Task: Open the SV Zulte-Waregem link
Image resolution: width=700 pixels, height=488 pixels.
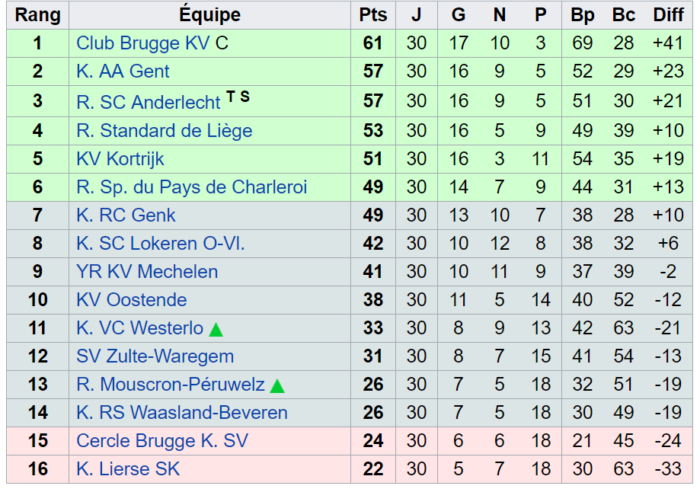Action: coord(155,356)
